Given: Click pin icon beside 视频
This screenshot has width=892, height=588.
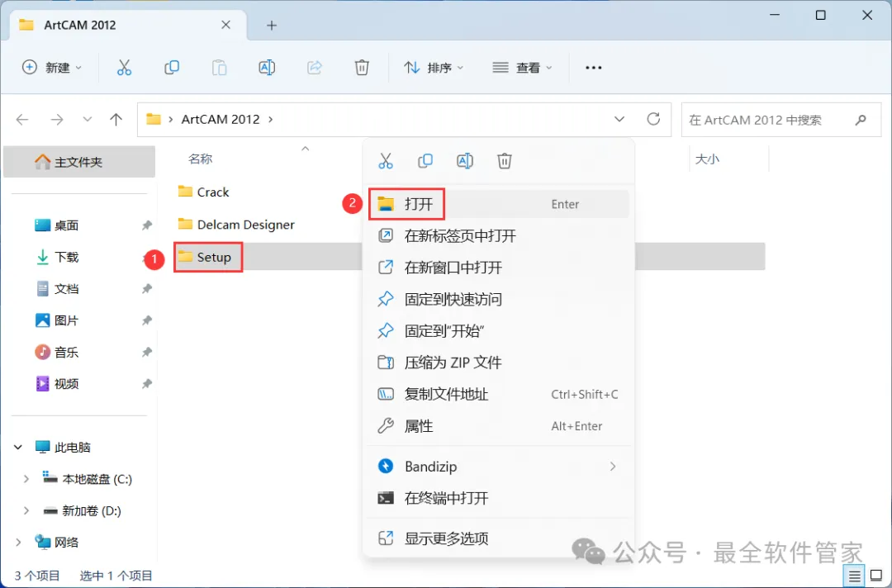Looking at the screenshot, I should coord(147,384).
